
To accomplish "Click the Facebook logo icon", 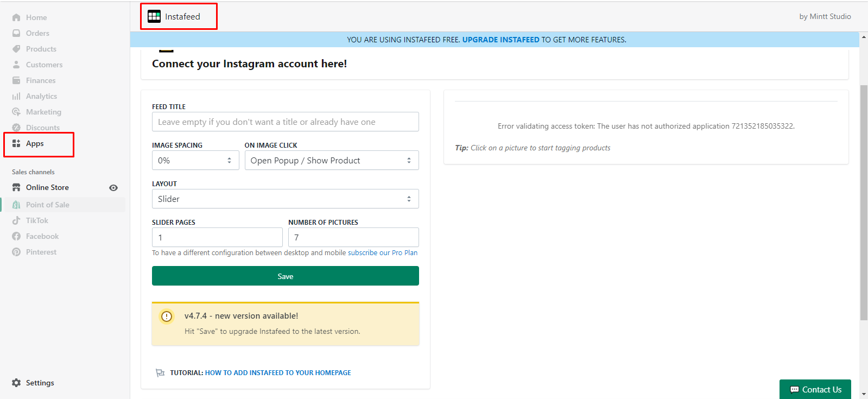I will [16, 236].
